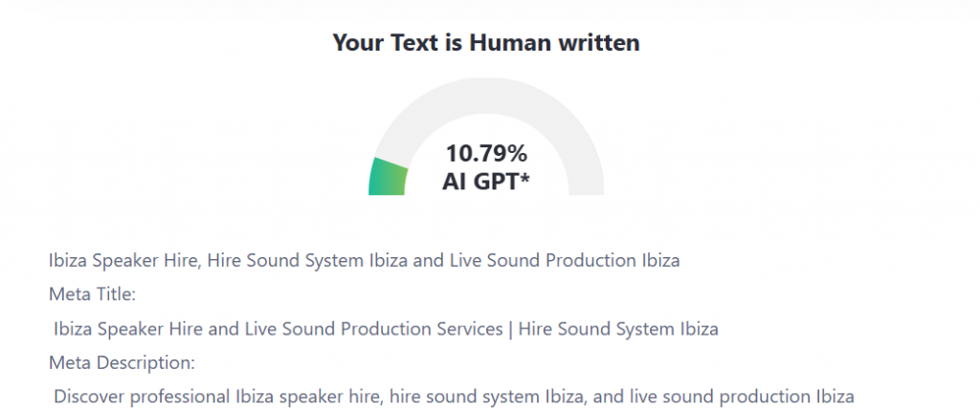The width and height of the screenshot is (980, 413).
Task: Click the 10.79% score value
Action: pos(486,153)
